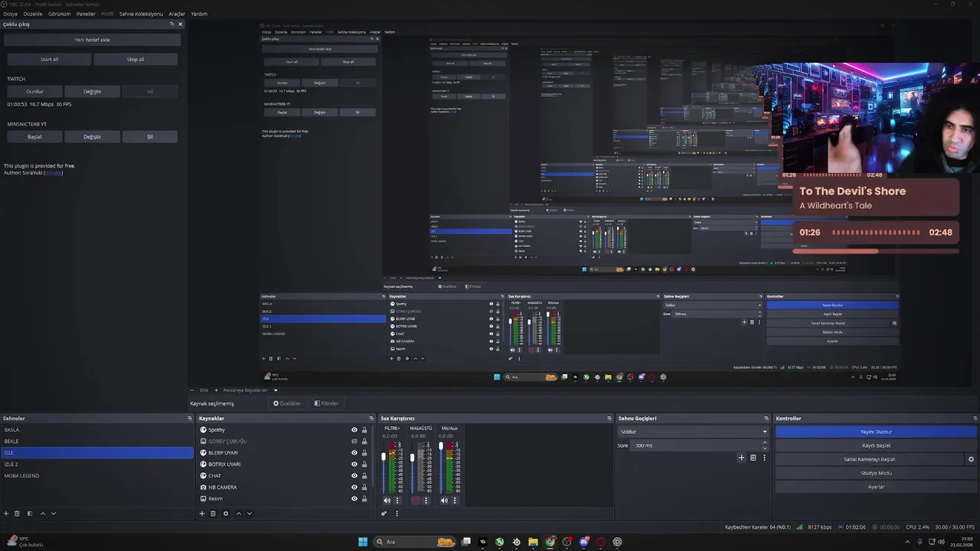
Task: Hide the NB CAMERA source
Action: (354, 487)
